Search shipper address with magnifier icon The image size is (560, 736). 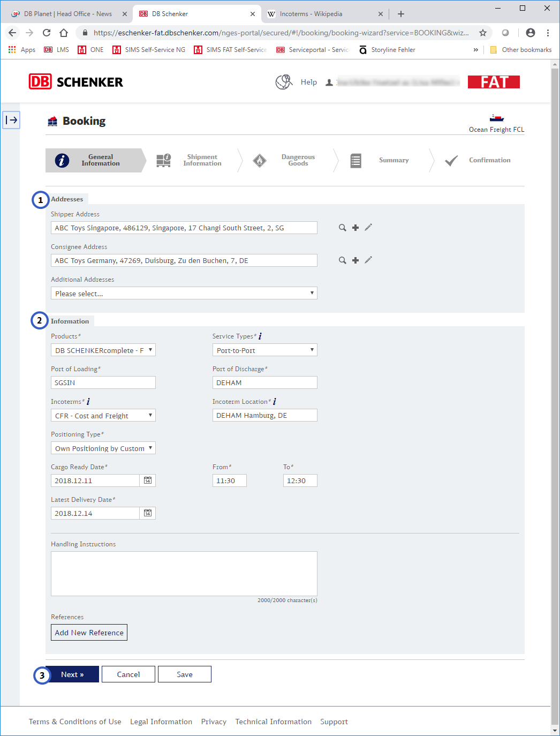[342, 228]
